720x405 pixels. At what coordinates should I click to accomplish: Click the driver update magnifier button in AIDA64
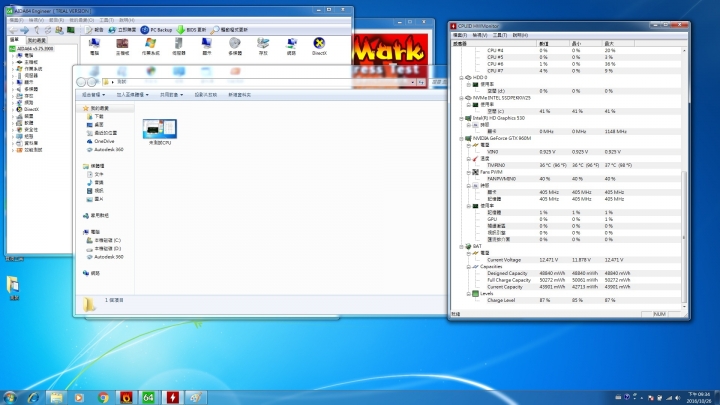[x=229, y=30]
